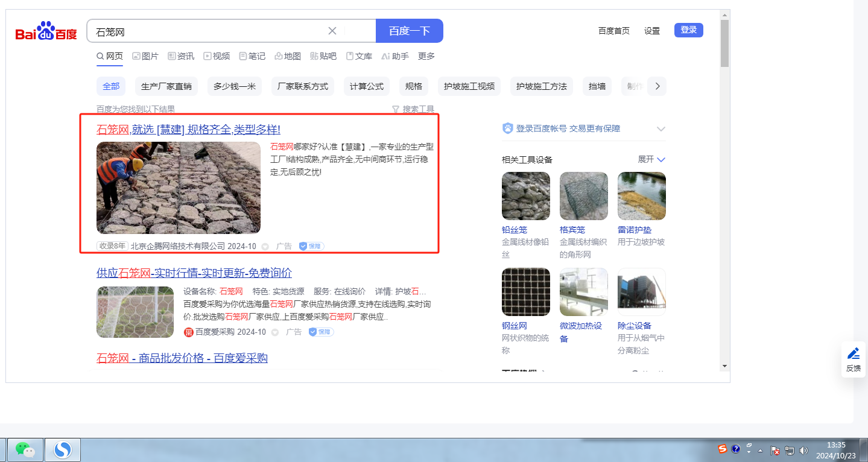Open WeChat from the taskbar
Image resolution: width=868 pixels, height=462 pixels.
[25, 450]
